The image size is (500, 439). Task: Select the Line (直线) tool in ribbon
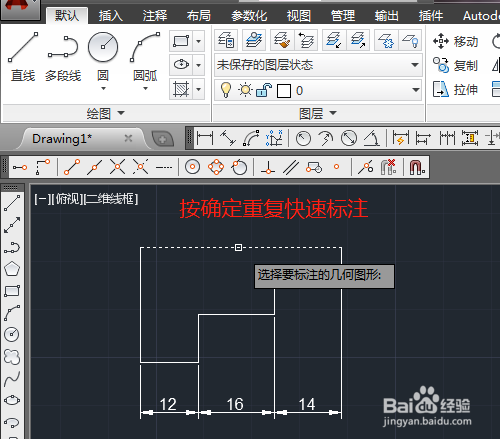tap(23, 57)
